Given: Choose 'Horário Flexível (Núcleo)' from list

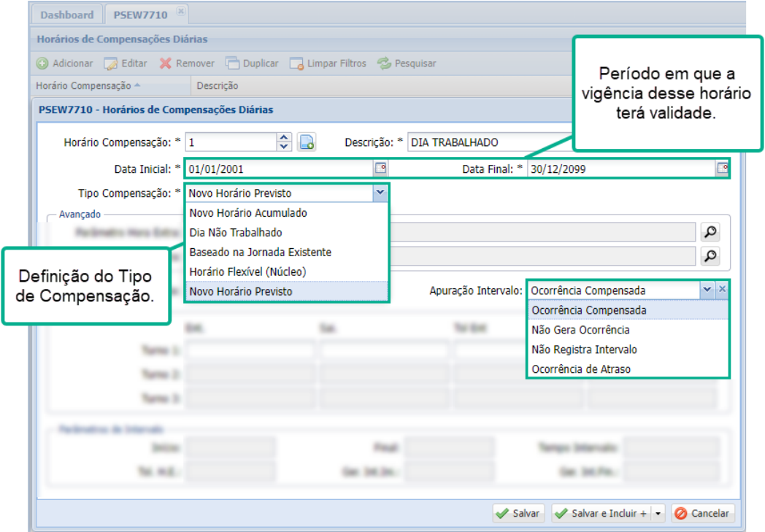Looking at the screenshot, I should pos(247,271).
